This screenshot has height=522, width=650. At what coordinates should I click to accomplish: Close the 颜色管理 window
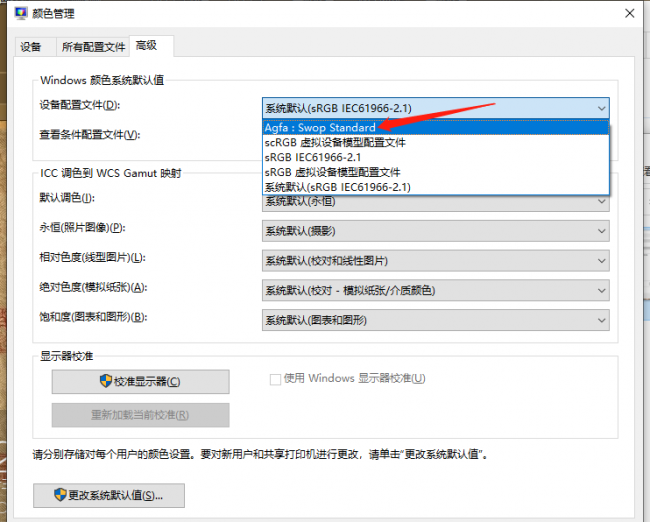point(629,13)
